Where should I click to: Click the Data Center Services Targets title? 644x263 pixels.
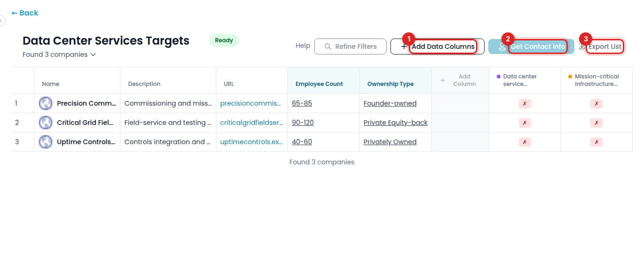[x=106, y=40]
